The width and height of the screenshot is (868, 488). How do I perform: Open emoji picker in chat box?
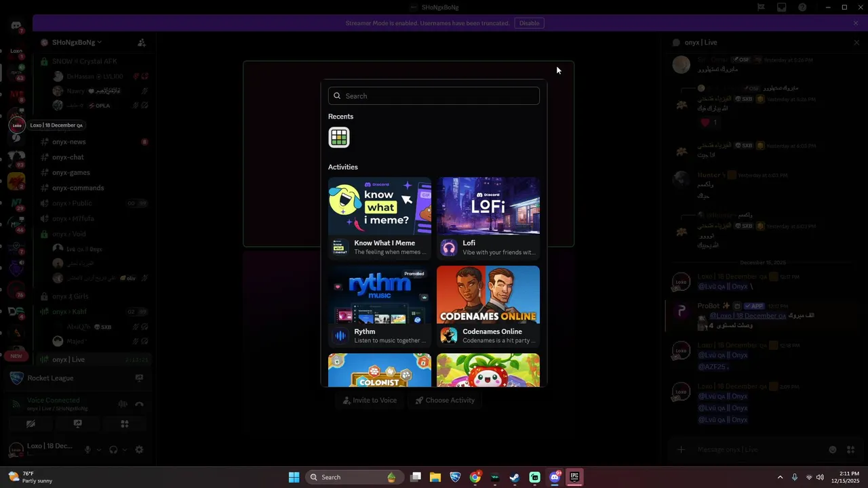point(833,449)
